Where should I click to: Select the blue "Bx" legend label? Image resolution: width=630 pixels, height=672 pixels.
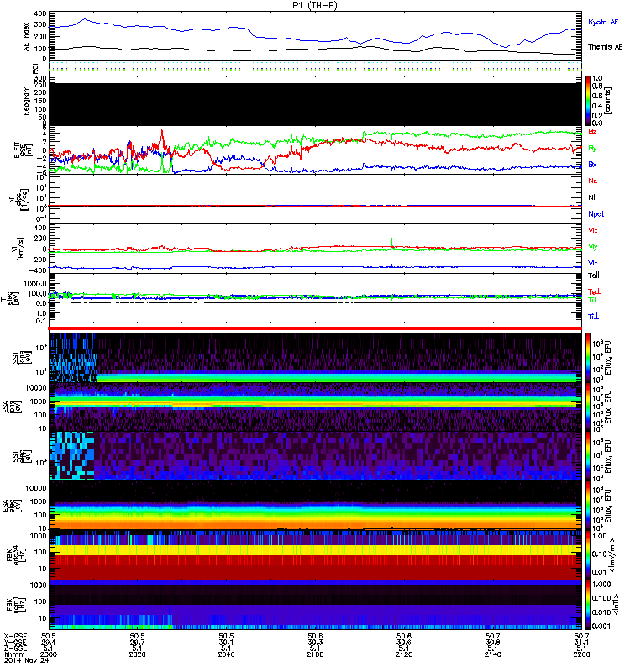pos(592,164)
